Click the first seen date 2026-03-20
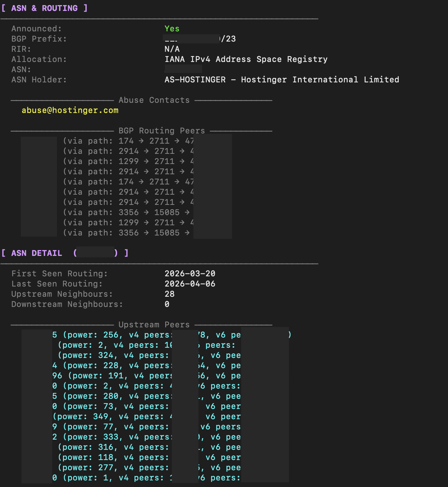Viewport: 448px width, 487px height. (x=190, y=274)
